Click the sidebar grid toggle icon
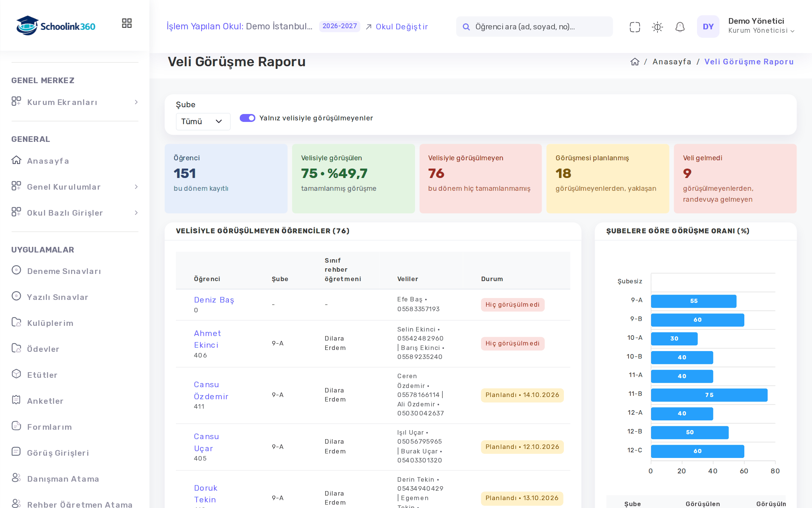 tap(127, 23)
